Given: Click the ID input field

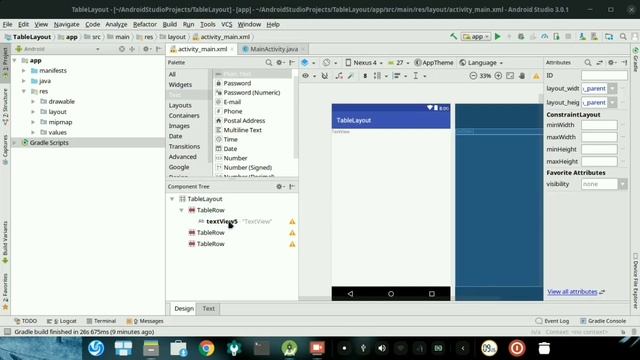Looking at the screenshot, I should click(x=604, y=76).
